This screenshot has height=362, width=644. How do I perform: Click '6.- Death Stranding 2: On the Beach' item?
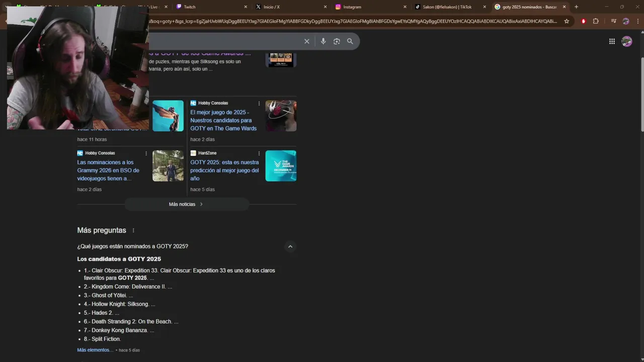[131, 321]
